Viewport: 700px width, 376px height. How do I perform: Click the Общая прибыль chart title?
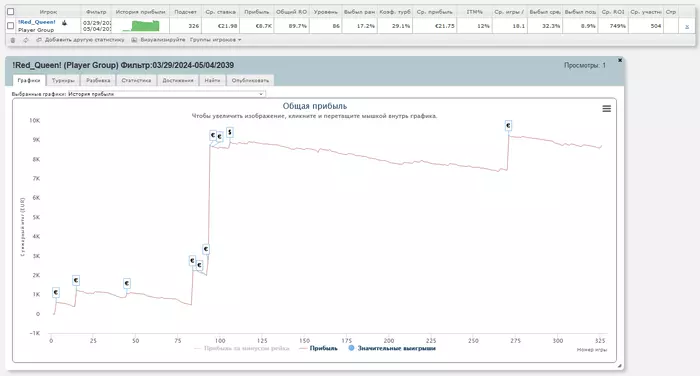[315, 106]
